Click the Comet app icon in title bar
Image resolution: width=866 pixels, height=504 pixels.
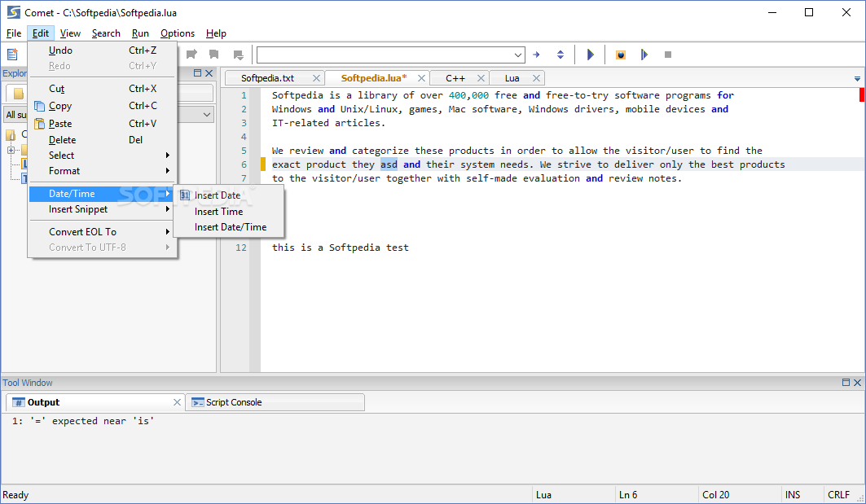pos(13,12)
